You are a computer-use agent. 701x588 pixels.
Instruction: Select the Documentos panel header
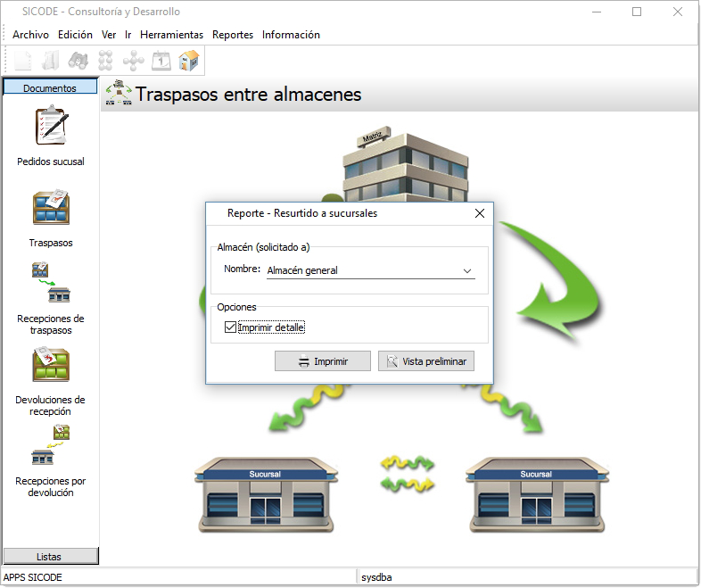[x=50, y=87]
